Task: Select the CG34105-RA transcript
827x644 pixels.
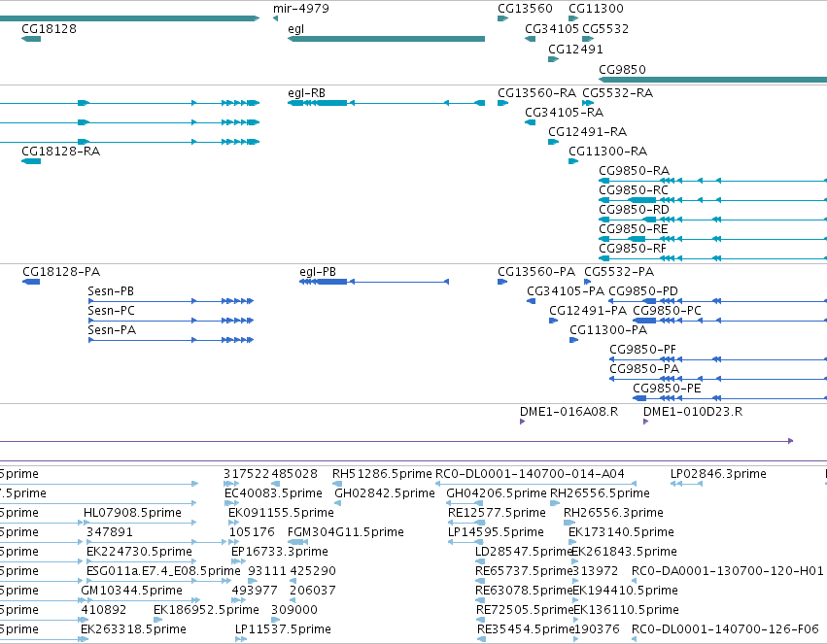Action: [x=530, y=122]
